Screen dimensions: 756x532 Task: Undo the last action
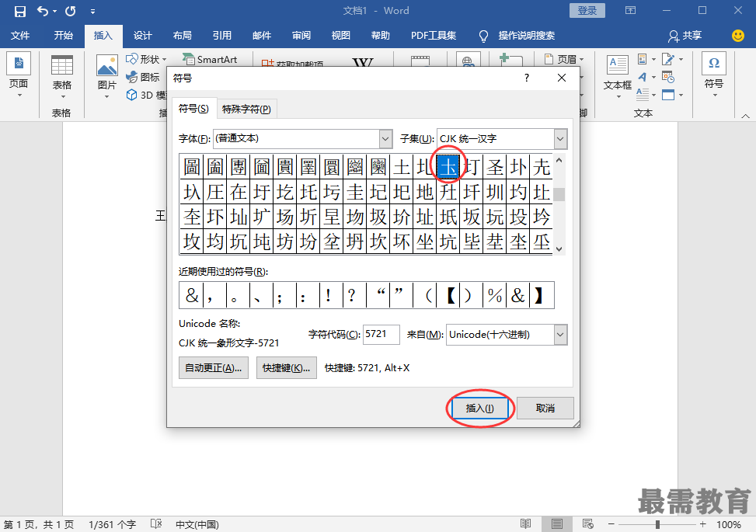[43, 11]
